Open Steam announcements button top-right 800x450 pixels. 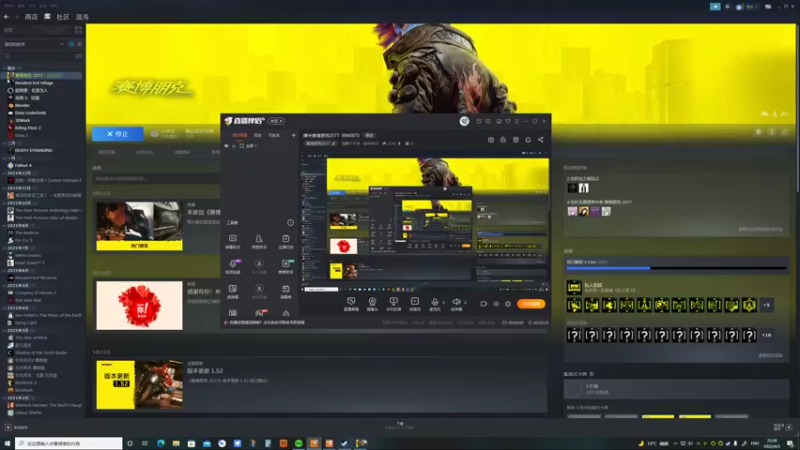pyautogui.click(x=715, y=7)
